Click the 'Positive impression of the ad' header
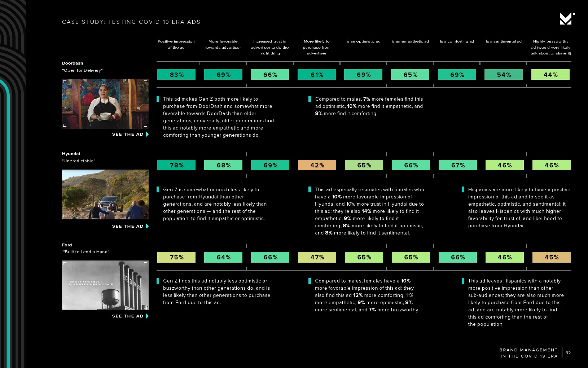 click(x=176, y=44)
